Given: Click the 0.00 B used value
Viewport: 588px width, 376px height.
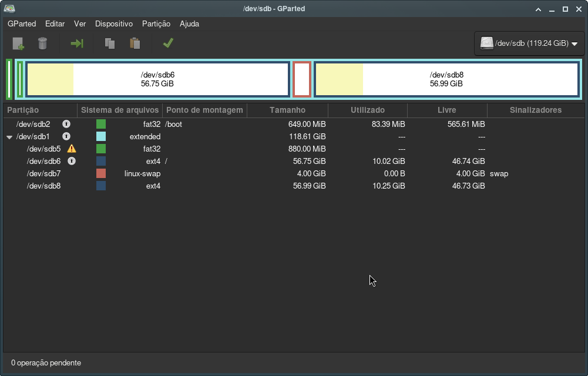Looking at the screenshot, I should [395, 173].
